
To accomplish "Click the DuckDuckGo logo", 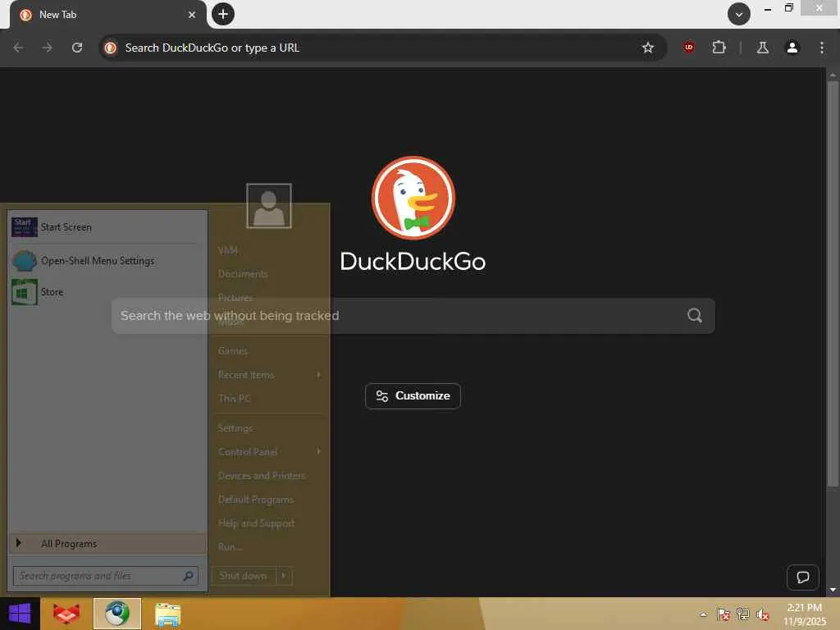I will tap(413, 199).
